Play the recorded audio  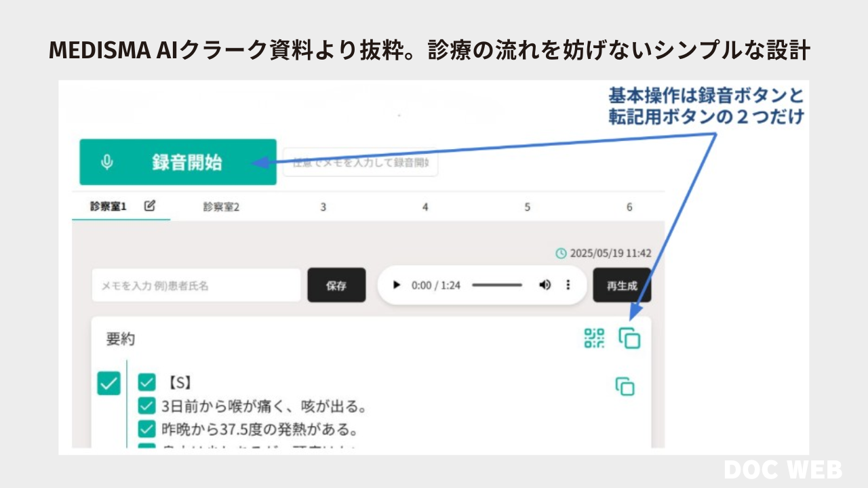tap(397, 285)
